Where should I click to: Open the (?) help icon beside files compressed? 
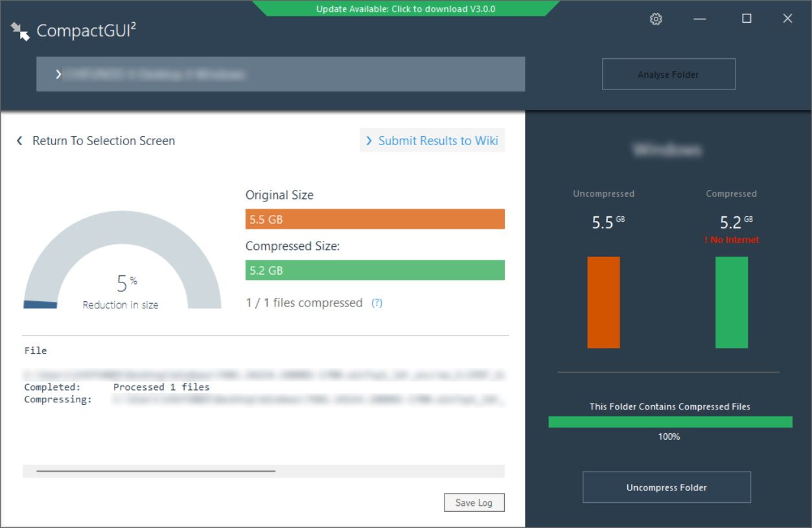pyautogui.click(x=378, y=303)
